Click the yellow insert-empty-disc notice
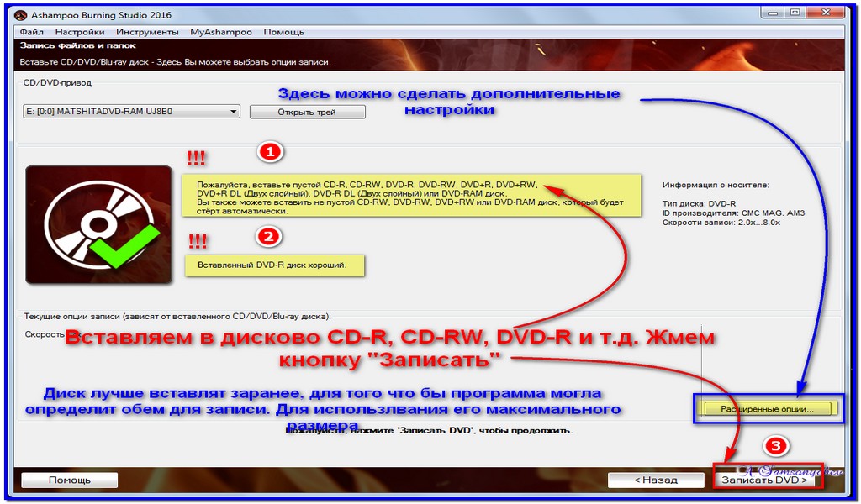Screen dimensions: 861x504 pos(411,196)
